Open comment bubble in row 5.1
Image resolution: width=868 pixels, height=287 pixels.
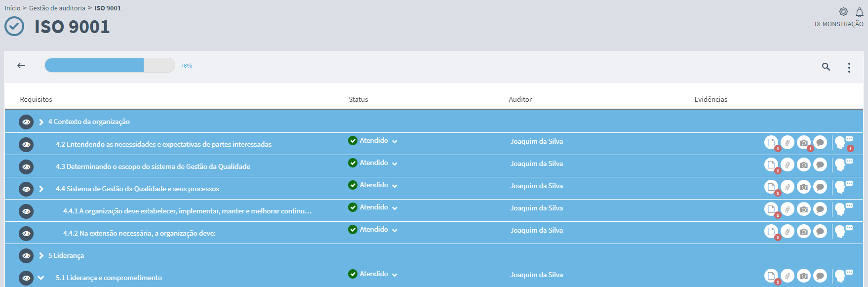(820, 276)
